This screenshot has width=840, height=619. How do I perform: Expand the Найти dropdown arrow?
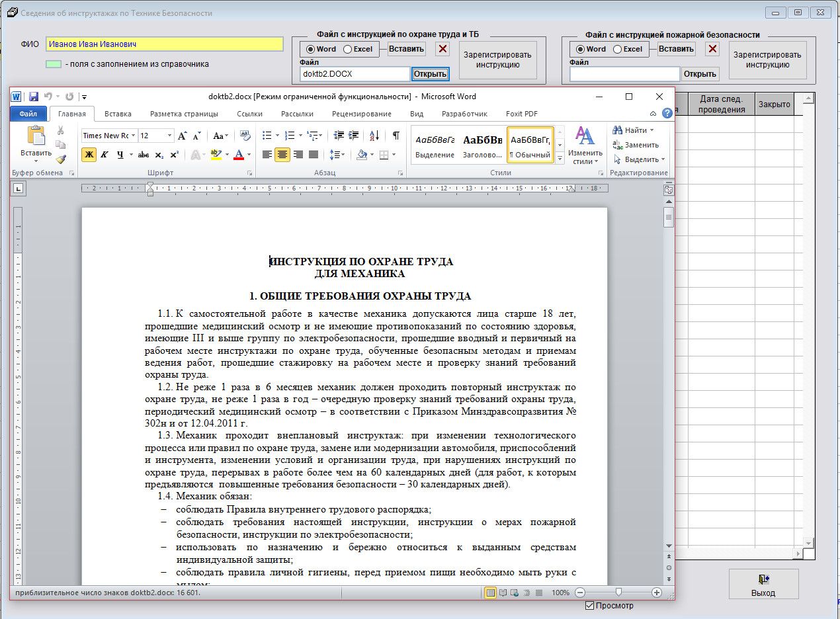pyautogui.click(x=651, y=130)
